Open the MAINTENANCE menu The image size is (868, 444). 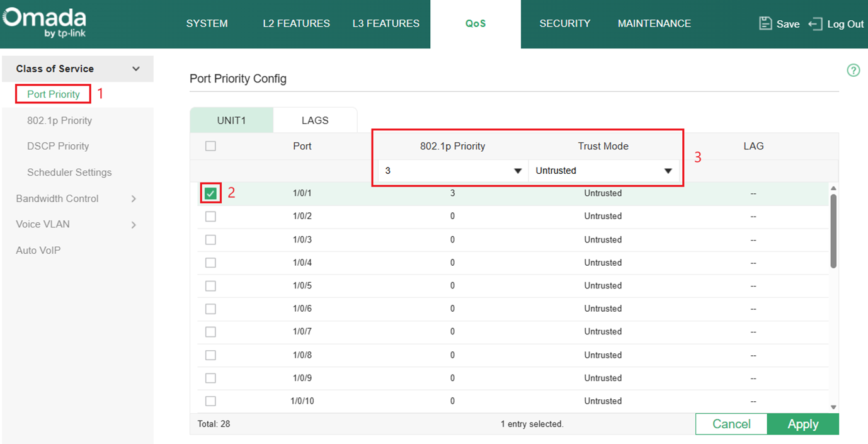654,23
